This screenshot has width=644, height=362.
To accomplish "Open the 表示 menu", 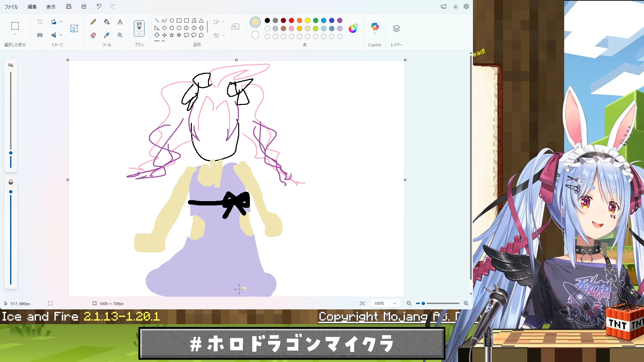I will coord(51,7).
